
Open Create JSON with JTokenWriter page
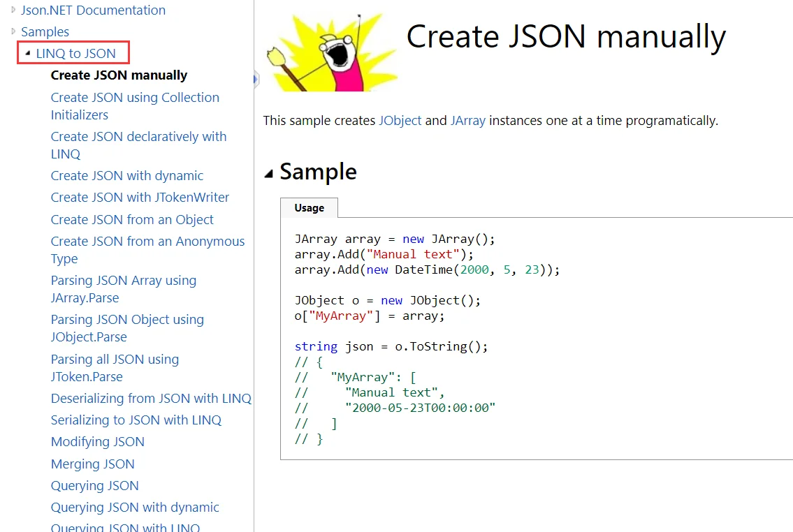(x=140, y=197)
